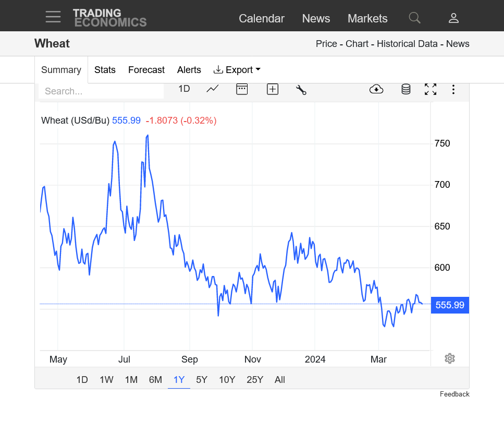The image size is (504, 421).
Task: Open chart settings gear icon
Action: pyautogui.click(x=450, y=358)
